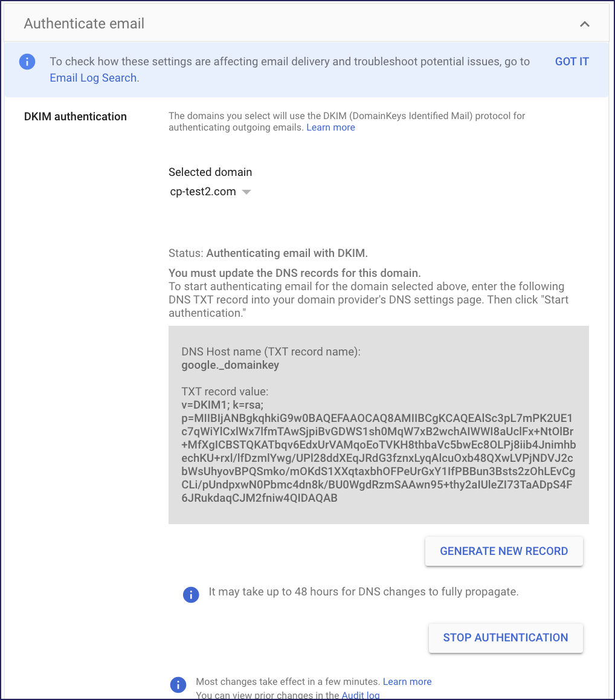Click the '48 hours' DNS propagation message
The width and height of the screenshot is (615, 700).
tap(364, 592)
